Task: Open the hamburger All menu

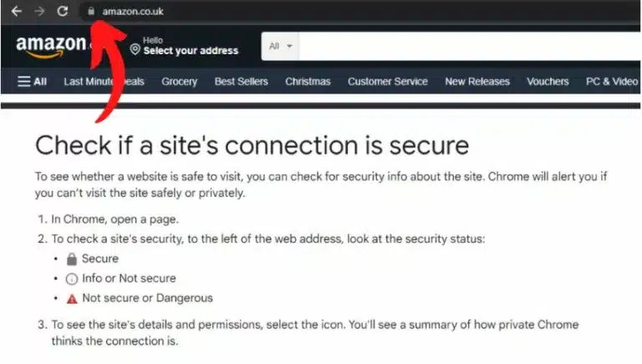Action: coord(32,81)
